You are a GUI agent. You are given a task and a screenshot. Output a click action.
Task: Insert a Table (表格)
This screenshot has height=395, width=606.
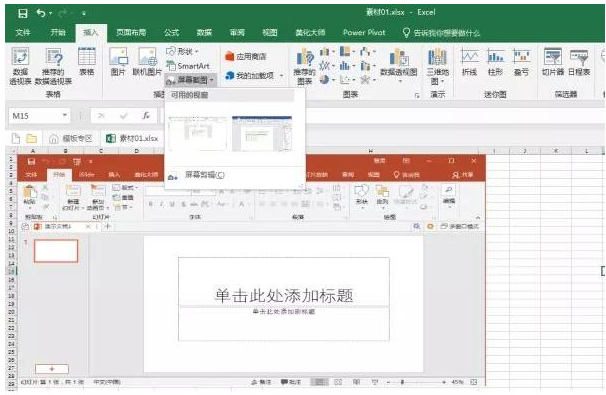click(x=87, y=62)
